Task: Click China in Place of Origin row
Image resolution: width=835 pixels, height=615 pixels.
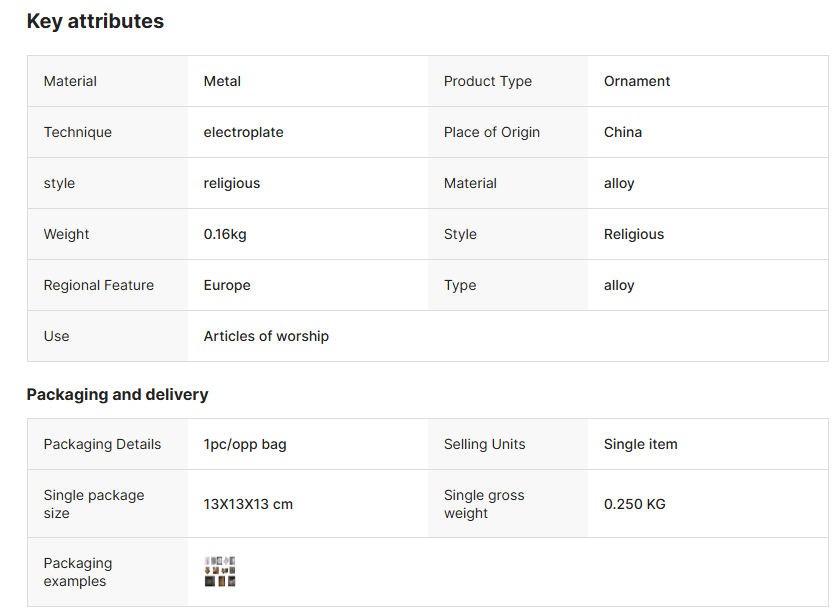Action: 623,132
